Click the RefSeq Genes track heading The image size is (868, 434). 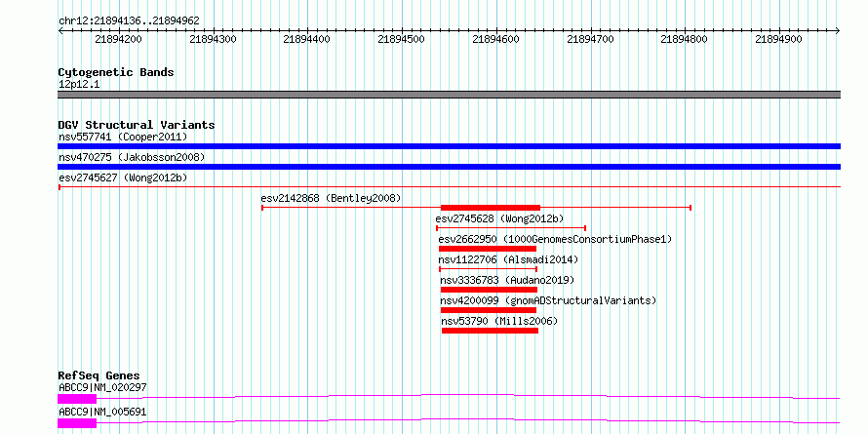(x=99, y=376)
